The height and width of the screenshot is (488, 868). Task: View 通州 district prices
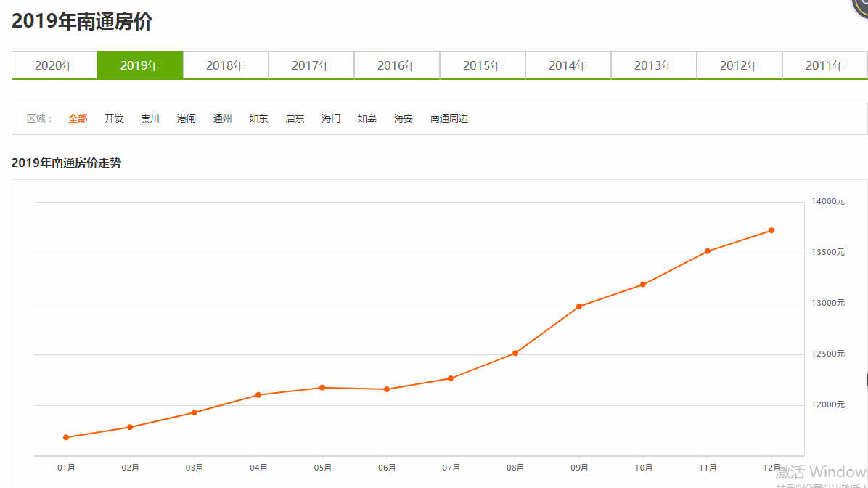click(222, 118)
